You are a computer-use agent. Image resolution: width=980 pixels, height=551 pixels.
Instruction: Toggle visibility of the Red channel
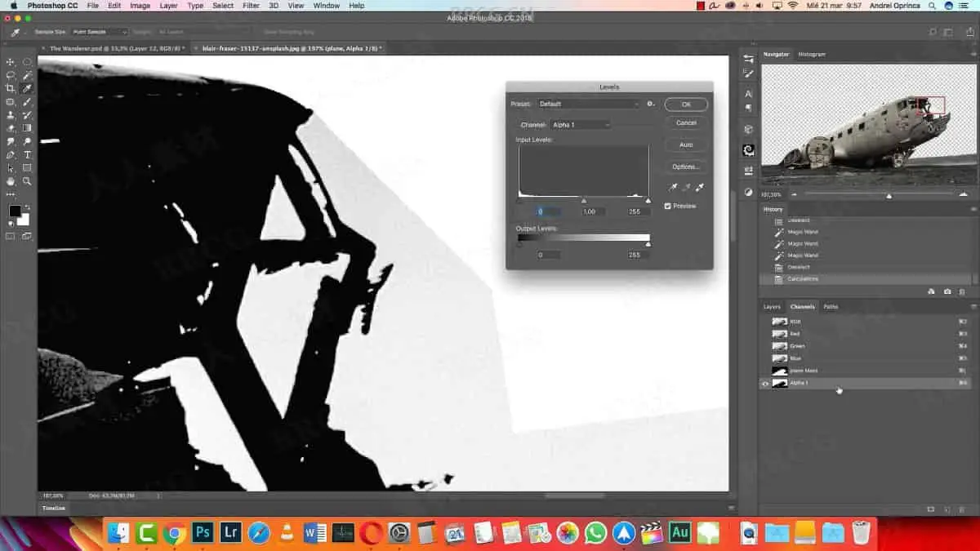click(765, 334)
